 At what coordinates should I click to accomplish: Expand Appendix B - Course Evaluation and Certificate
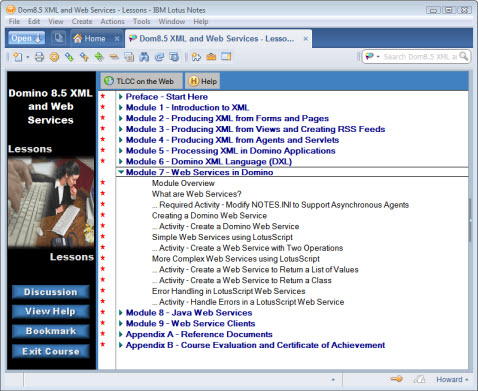coord(121,345)
